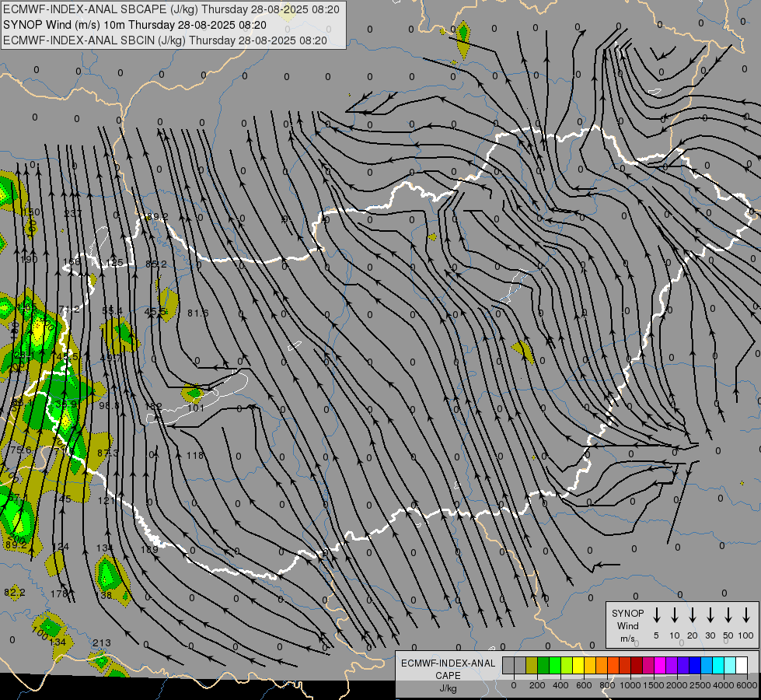The image size is (761, 700).
Task: Click the 237 value on the map
Action: (x=73, y=214)
